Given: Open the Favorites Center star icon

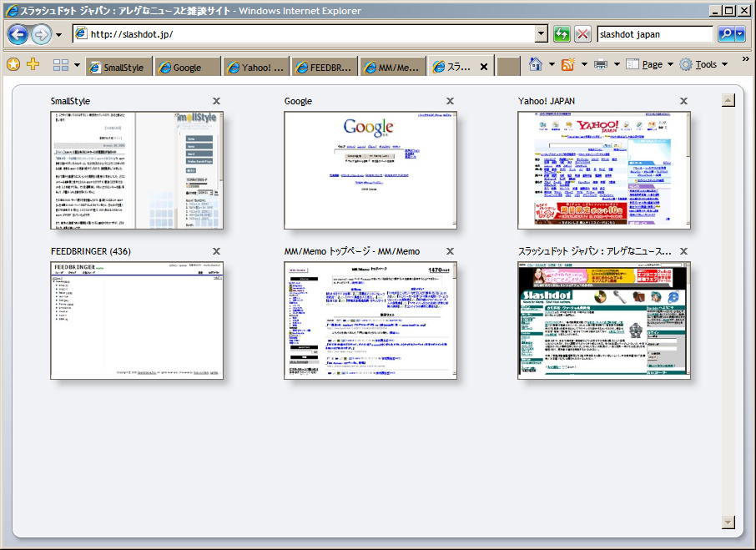Looking at the screenshot, I should 13,64.
